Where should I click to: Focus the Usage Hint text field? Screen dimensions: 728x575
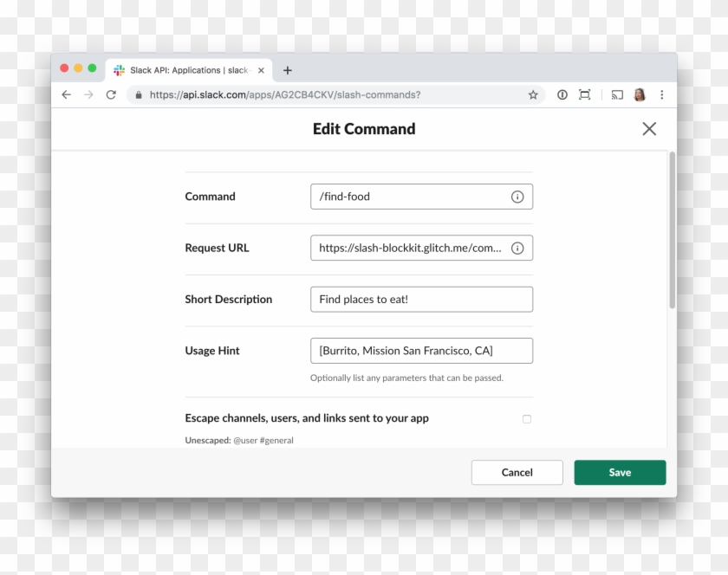pos(421,351)
